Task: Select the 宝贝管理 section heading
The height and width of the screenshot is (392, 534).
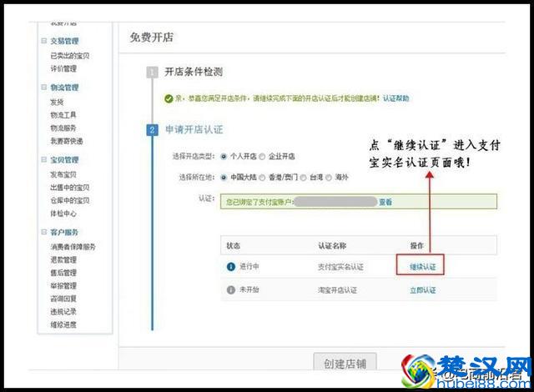Action: (65, 160)
